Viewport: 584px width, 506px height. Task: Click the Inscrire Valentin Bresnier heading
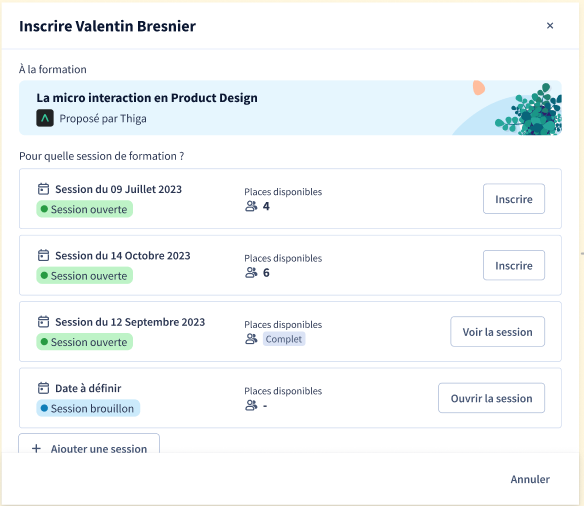107,26
